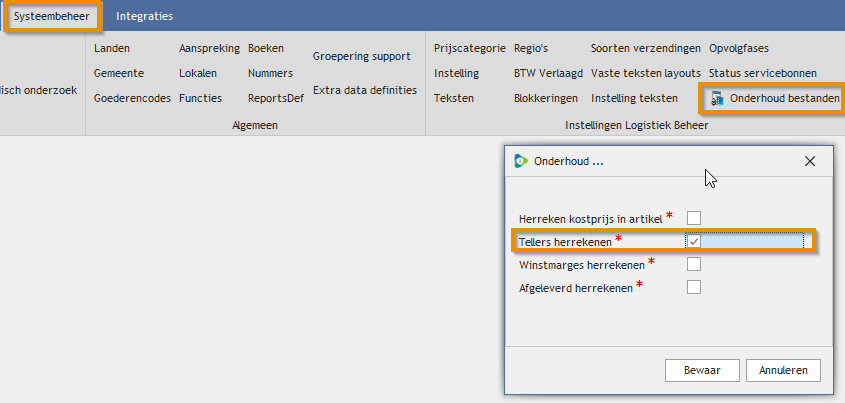Check Afgeleverd herrekenen option
The image size is (845, 403).
coord(694,288)
